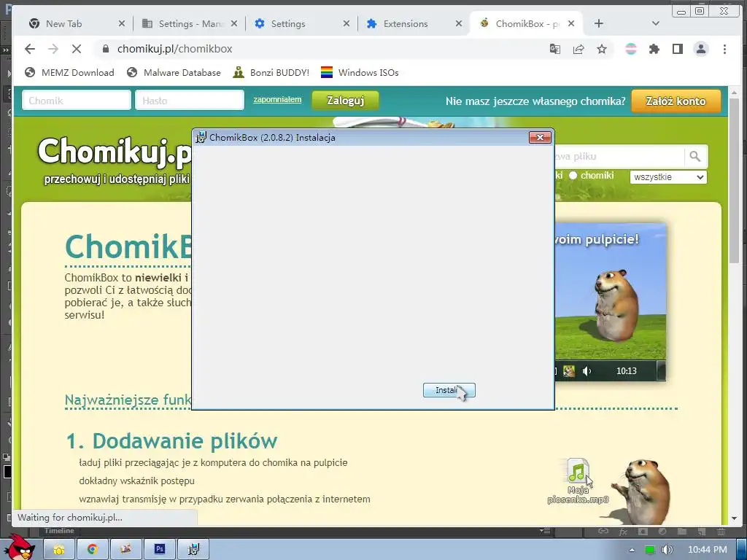The image size is (747, 560).
Task: Open Chrome's three-dot menu
Action: pos(724,49)
